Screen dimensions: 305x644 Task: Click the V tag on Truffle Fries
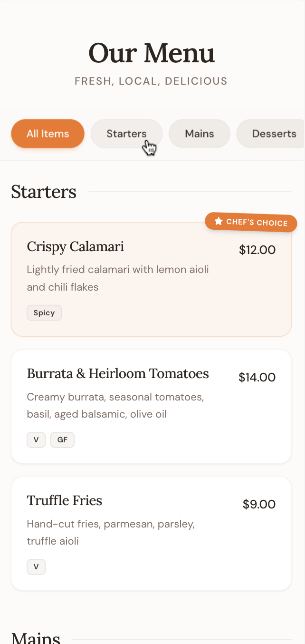pyautogui.click(x=36, y=567)
